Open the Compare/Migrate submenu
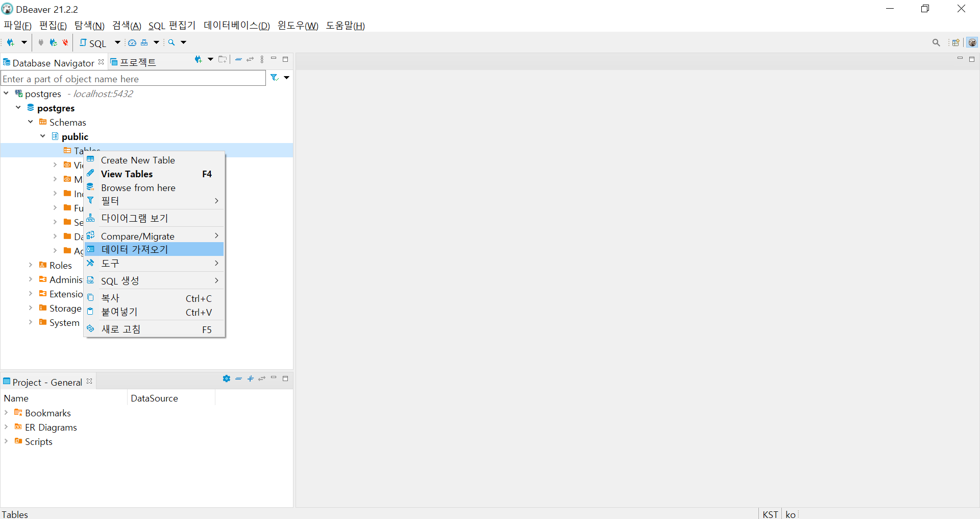 [x=154, y=236]
